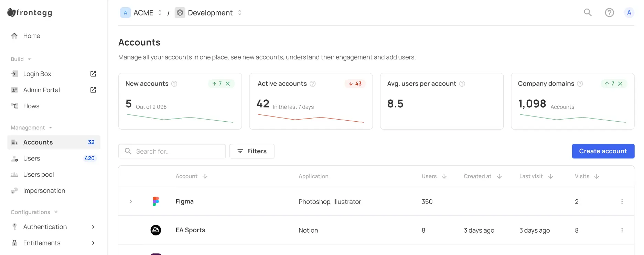The width and height of the screenshot is (644, 255).
Task: Expand the Authentication submenu
Action: (x=93, y=227)
